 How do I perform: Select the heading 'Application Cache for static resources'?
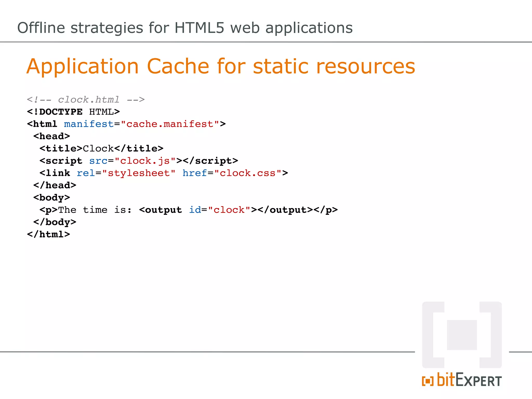(x=221, y=66)
